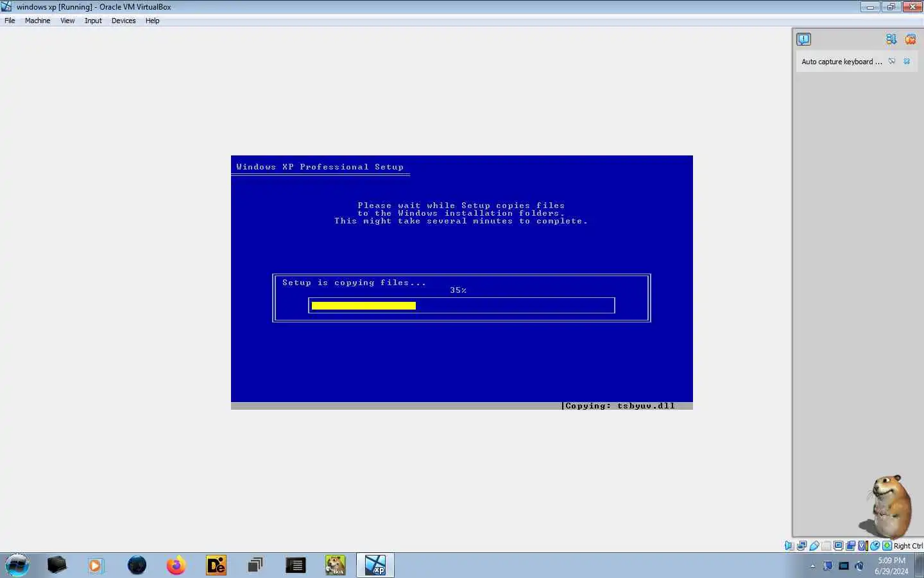Open the notification center icon in the side panel
924x578 pixels.
[x=803, y=39]
